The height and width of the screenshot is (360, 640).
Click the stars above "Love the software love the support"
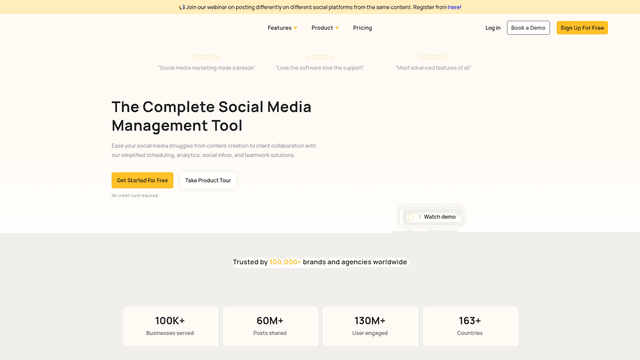coord(320,58)
